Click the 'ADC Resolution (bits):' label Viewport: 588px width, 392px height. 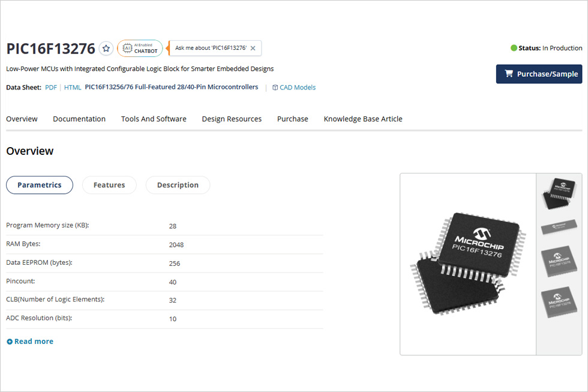coord(39,318)
